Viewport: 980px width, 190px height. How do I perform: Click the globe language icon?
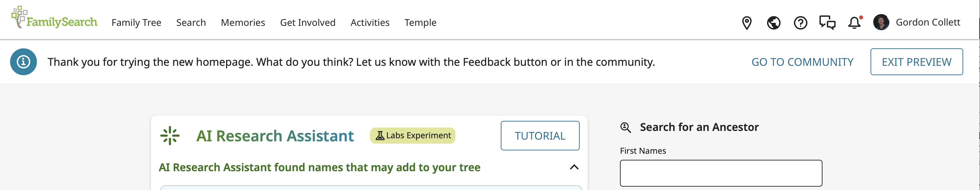tap(773, 23)
